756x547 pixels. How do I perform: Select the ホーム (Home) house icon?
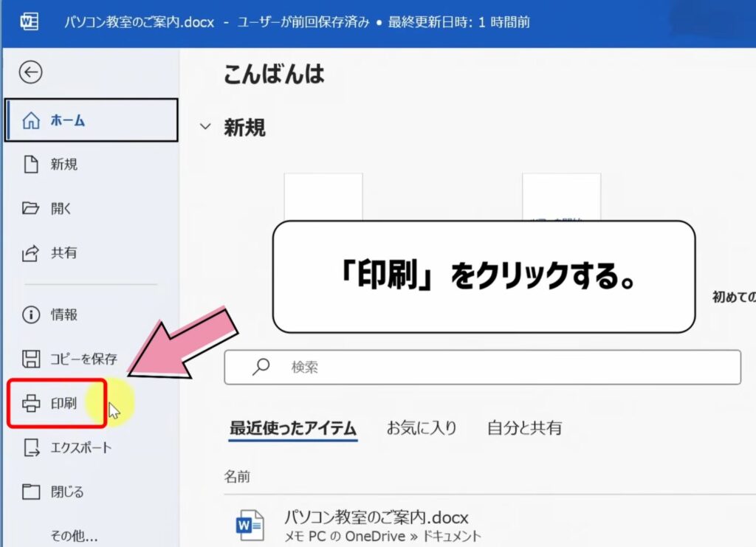[32, 120]
